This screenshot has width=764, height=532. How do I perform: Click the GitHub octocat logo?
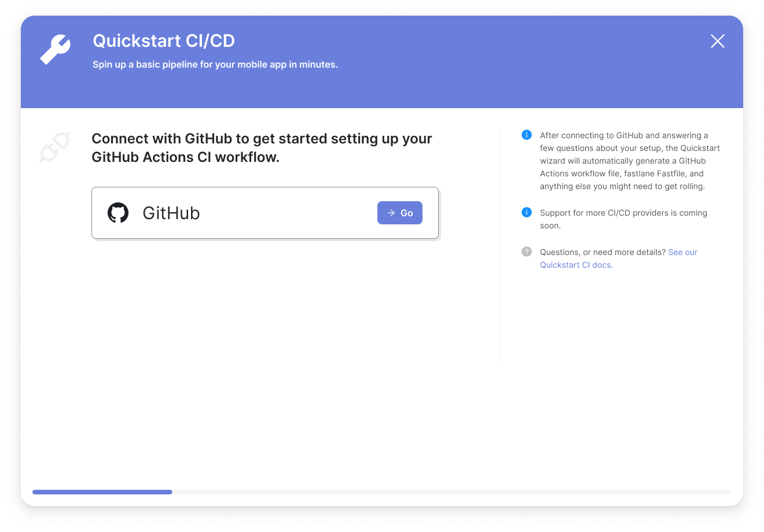[117, 213]
